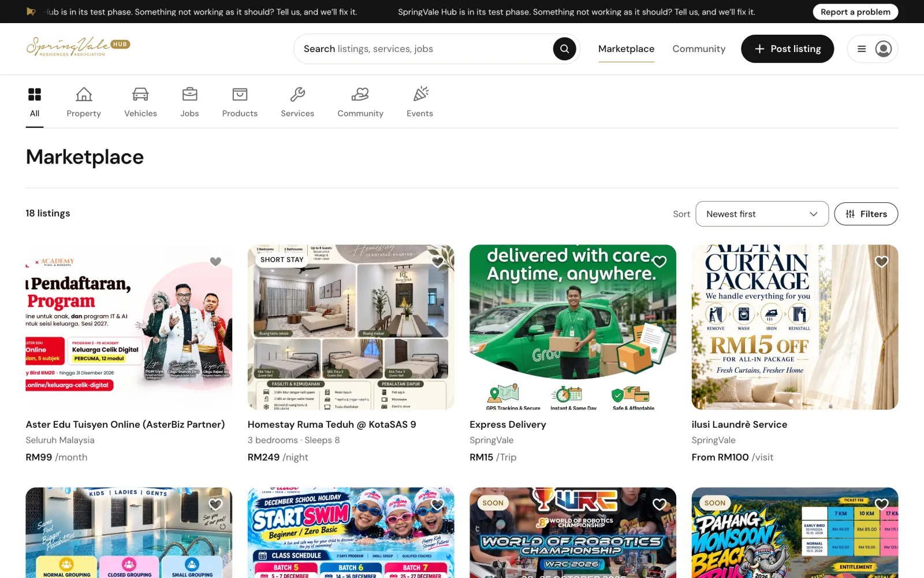Select the Jobs briefcase icon
924x578 pixels.
coord(189,94)
